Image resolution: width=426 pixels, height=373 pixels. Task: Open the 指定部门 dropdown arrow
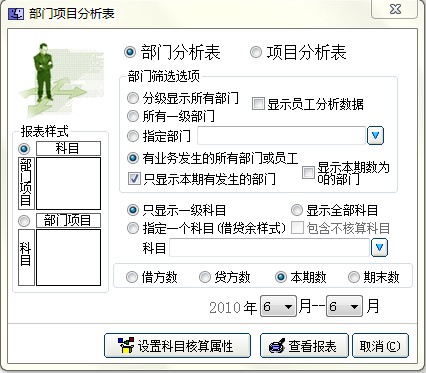pos(375,135)
